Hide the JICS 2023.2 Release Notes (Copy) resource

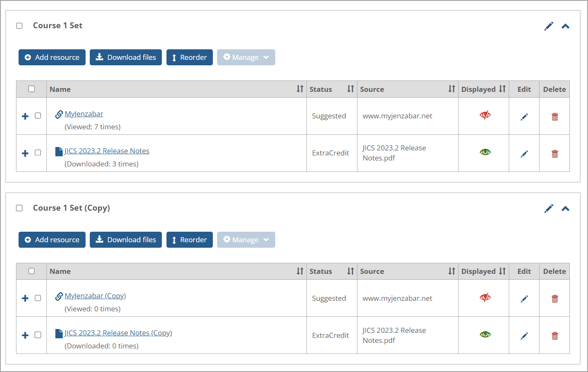click(x=485, y=335)
